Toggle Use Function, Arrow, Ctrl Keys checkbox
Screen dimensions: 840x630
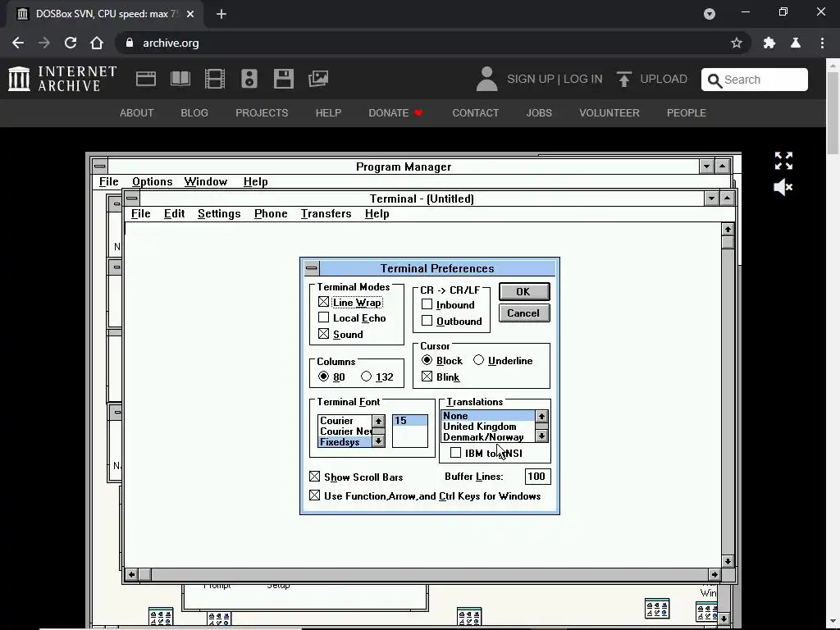coord(314,495)
